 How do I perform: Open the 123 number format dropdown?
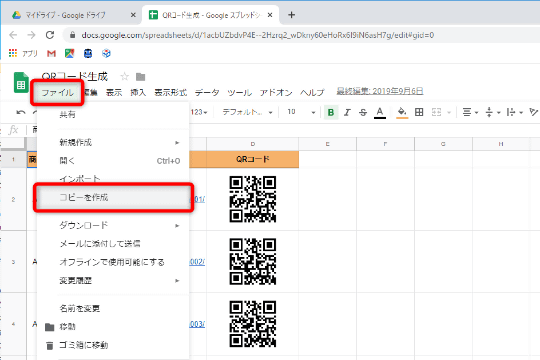pyautogui.click(x=199, y=112)
